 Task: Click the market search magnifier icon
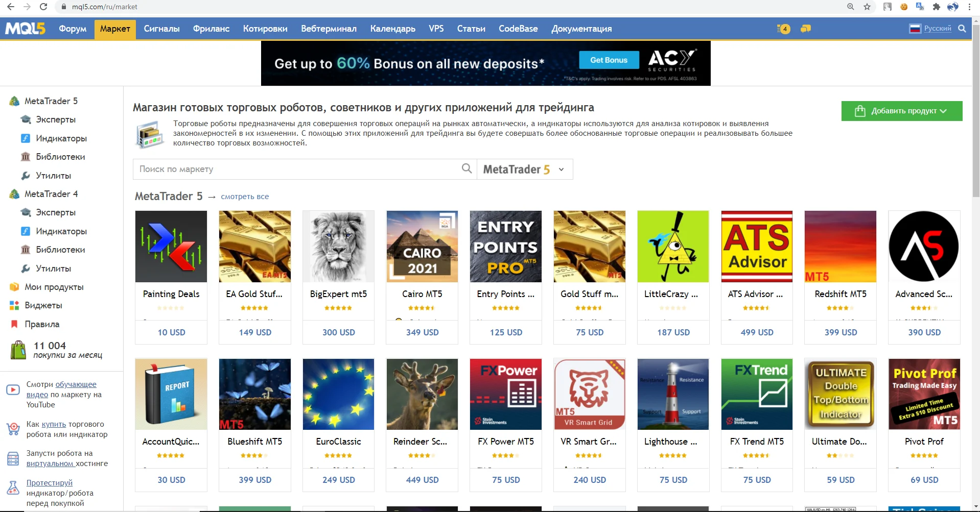click(x=466, y=168)
